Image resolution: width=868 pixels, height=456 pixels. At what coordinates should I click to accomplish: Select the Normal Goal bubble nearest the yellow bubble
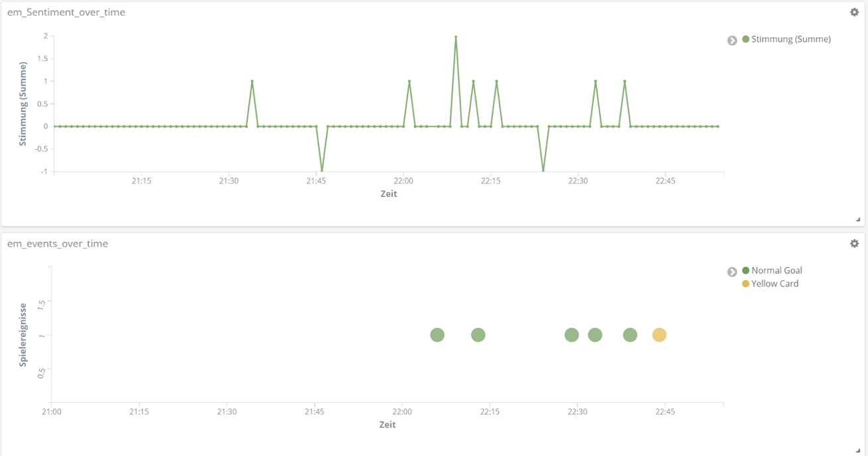pyautogui.click(x=629, y=335)
